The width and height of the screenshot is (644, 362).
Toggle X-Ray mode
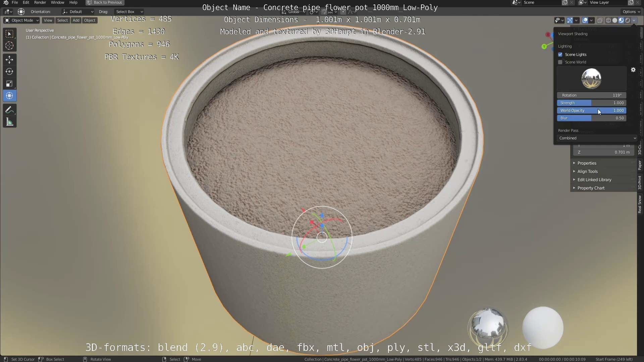coord(600,20)
